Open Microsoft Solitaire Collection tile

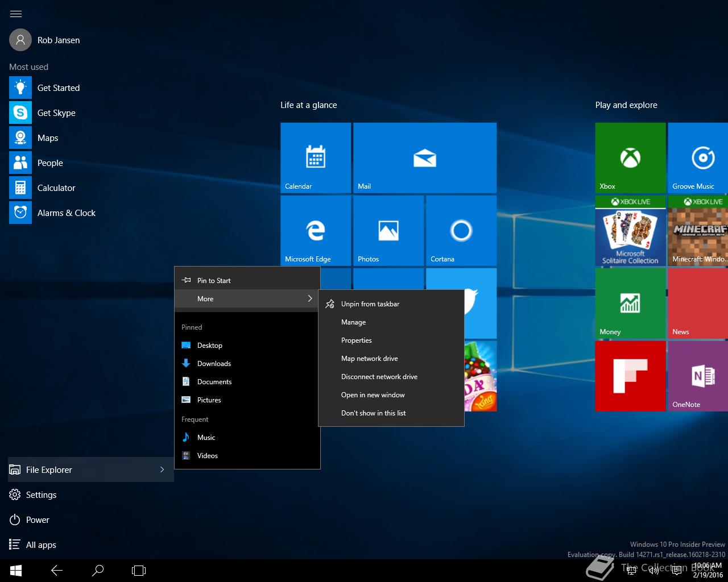point(630,231)
